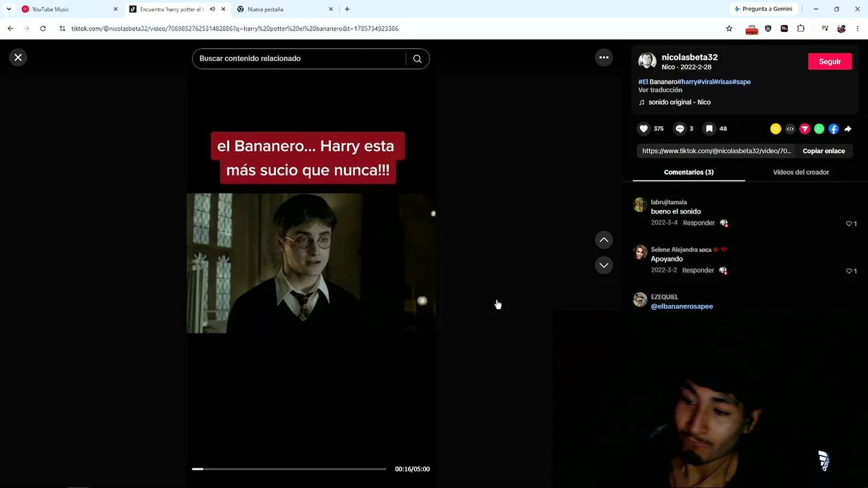Open the #harry hashtag
The height and width of the screenshot is (488, 868).
pos(687,82)
